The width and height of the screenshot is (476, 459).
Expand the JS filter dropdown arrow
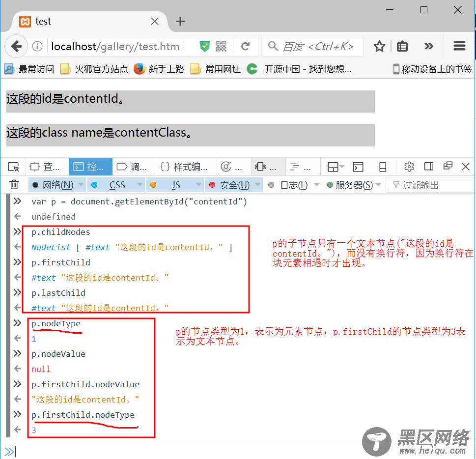coord(199,184)
